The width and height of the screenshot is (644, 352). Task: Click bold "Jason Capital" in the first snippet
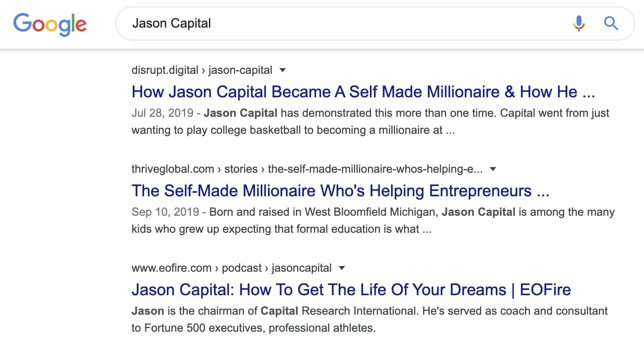(240, 113)
